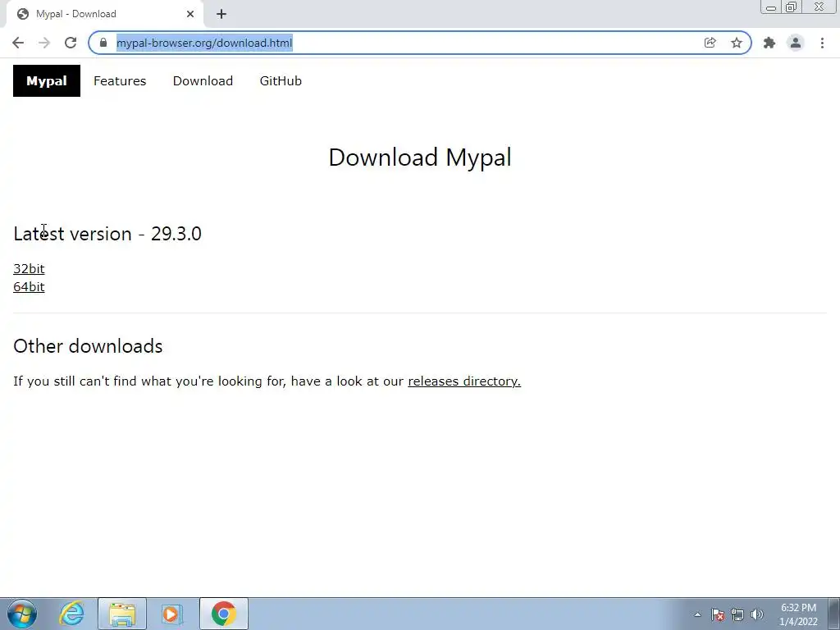This screenshot has height=630, width=840.
Task: Restore down the Chrome window
Action: tap(791, 7)
